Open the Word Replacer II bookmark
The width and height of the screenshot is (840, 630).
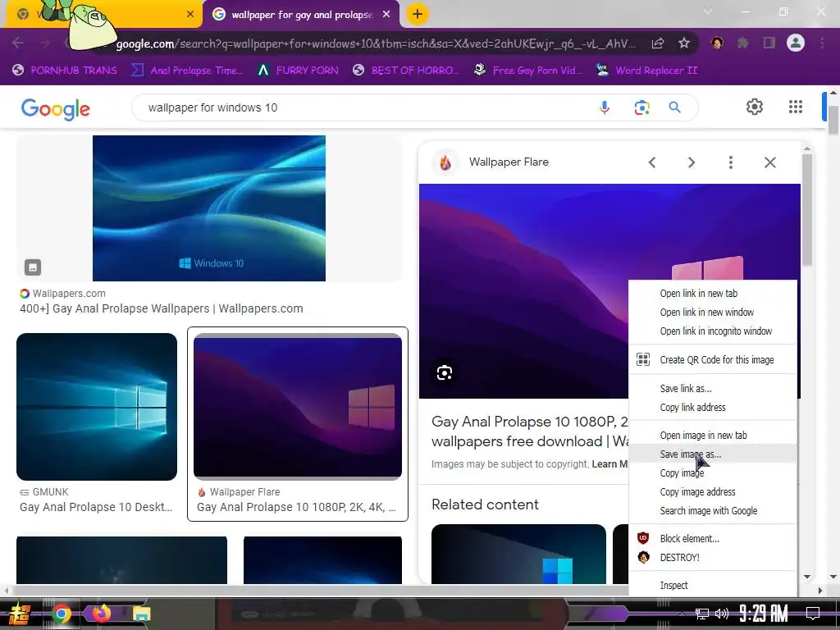point(647,71)
